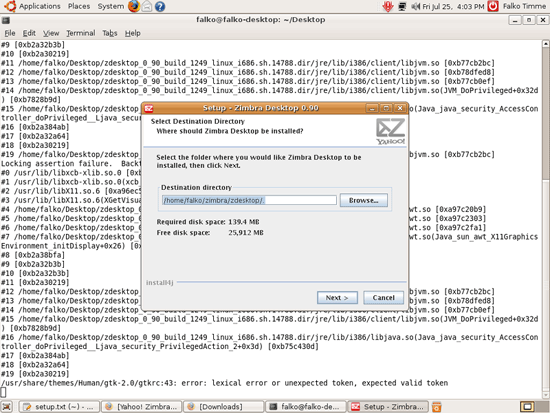Screen dimensions: 550x413
Task: Cancel the Zimbra Desktop setup
Action: [x=383, y=298]
